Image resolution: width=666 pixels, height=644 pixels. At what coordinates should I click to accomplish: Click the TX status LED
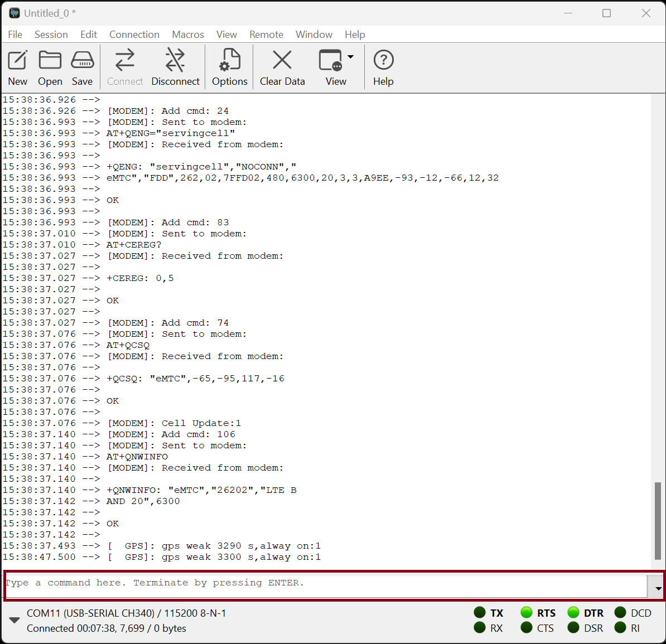pyautogui.click(x=480, y=613)
